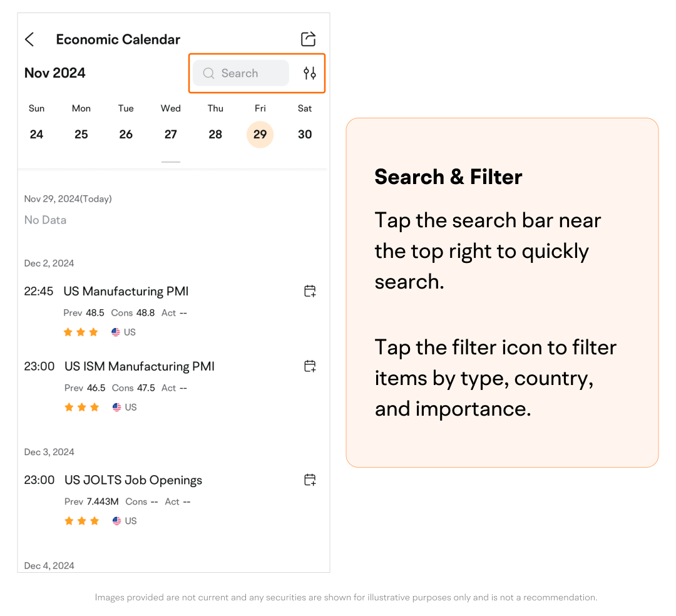The image size is (676, 616).
Task: Open the filter sliders icon
Action: point(309,73)
